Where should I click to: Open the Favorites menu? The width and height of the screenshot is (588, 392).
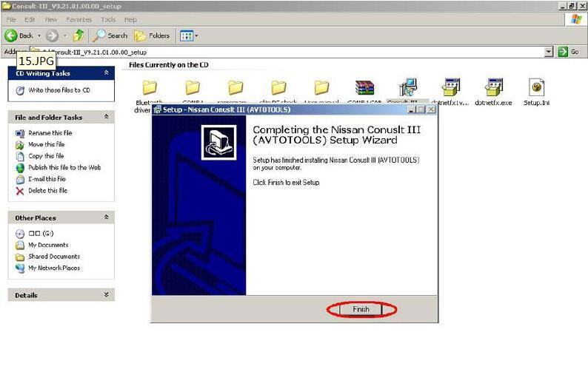[78, 19]
